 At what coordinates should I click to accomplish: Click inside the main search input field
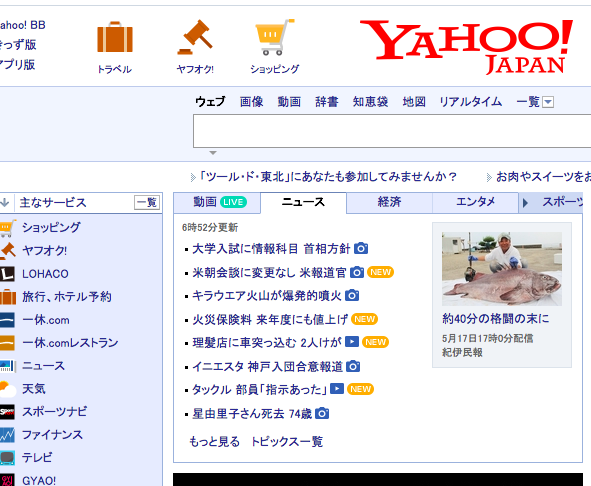pyautogui.click(x=392, y=131)
